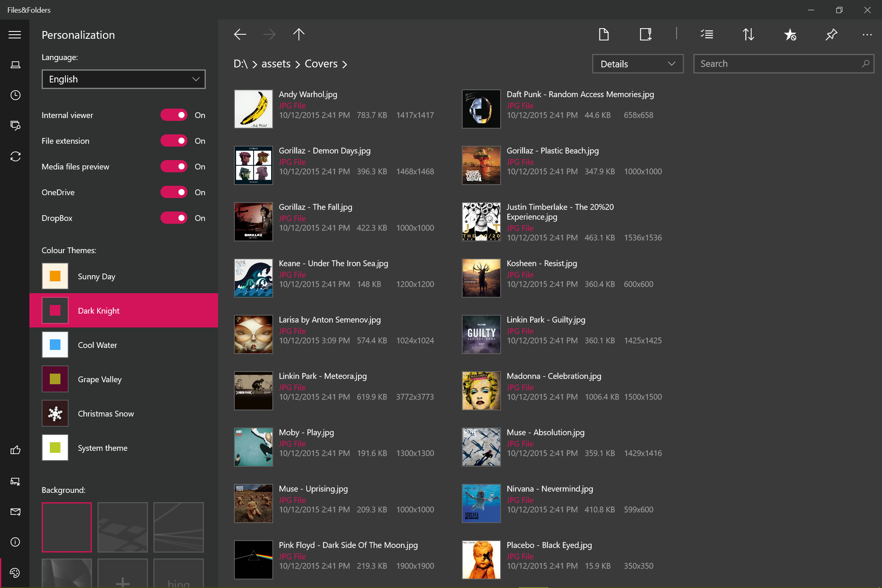The height and width of the screenshot is (588, 882).
Task: Open Nirvana - Nevermind.jpg thumbnail
Action: (x=481, y=503)
